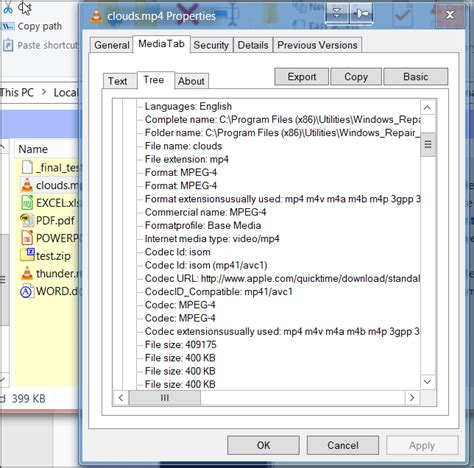Select 'Codec Id: isom (mp41/avc1)' row

(206, 265)
